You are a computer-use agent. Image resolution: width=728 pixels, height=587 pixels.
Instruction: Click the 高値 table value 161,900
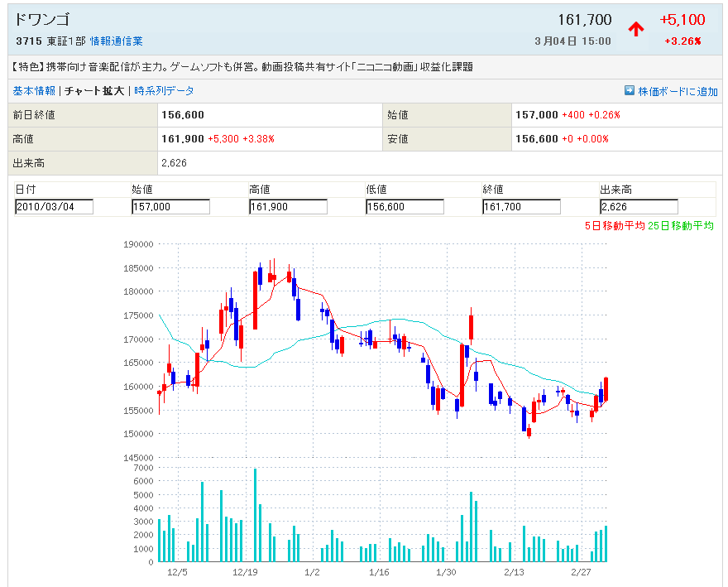(183, 139)
